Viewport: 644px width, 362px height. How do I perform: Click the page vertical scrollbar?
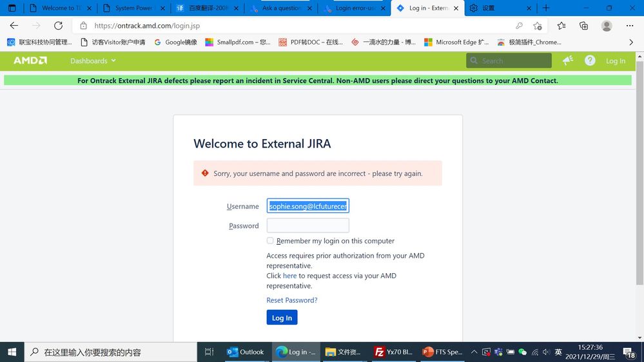point(639,173)
